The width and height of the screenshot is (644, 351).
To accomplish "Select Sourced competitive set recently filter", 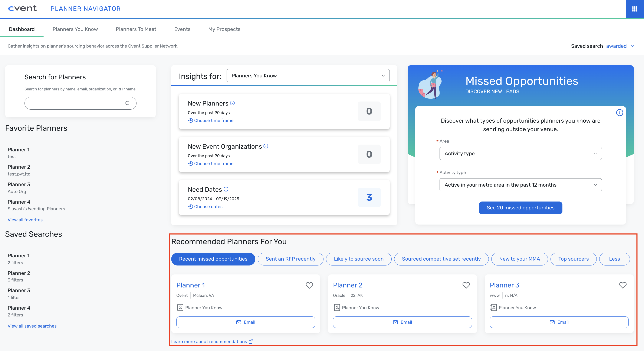I will tap(441, 259).
